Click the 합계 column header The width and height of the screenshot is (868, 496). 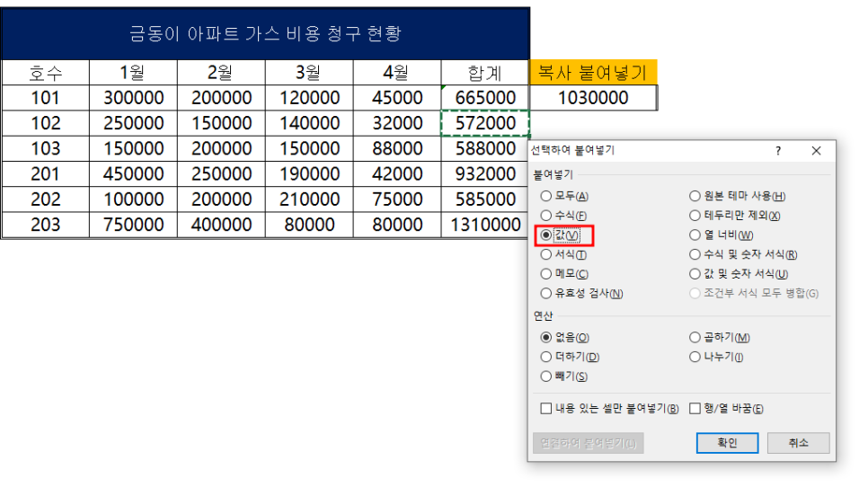[x=485, y=73]
